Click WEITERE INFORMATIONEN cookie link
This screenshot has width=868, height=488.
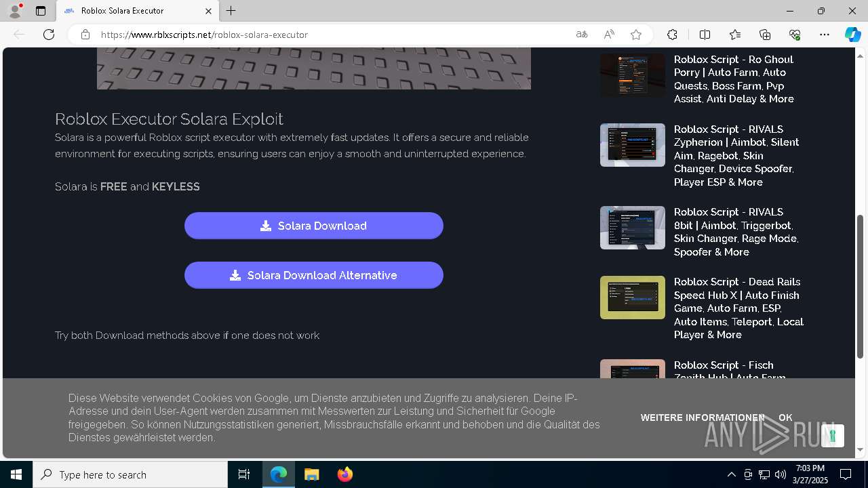pyautogui.click(x=703, y=418)
